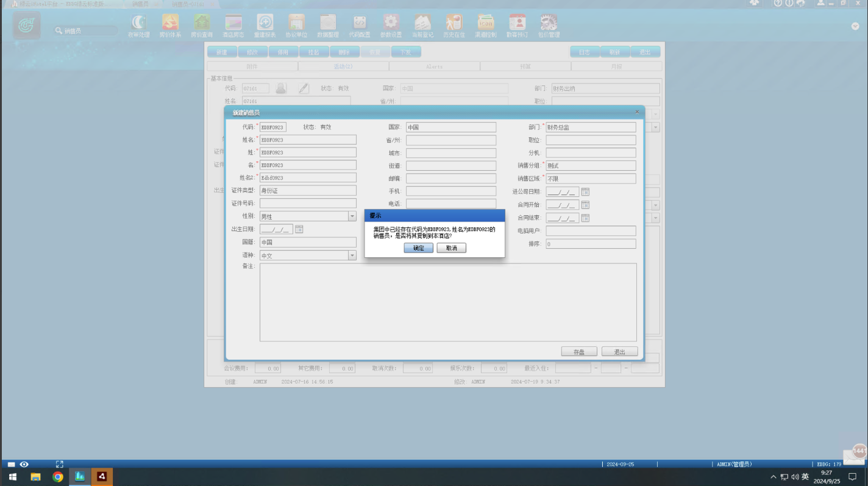The height and width of the screenshot is (486, 868).
Task: Open the Windows Start menu
Action: [x=12, y=477]
